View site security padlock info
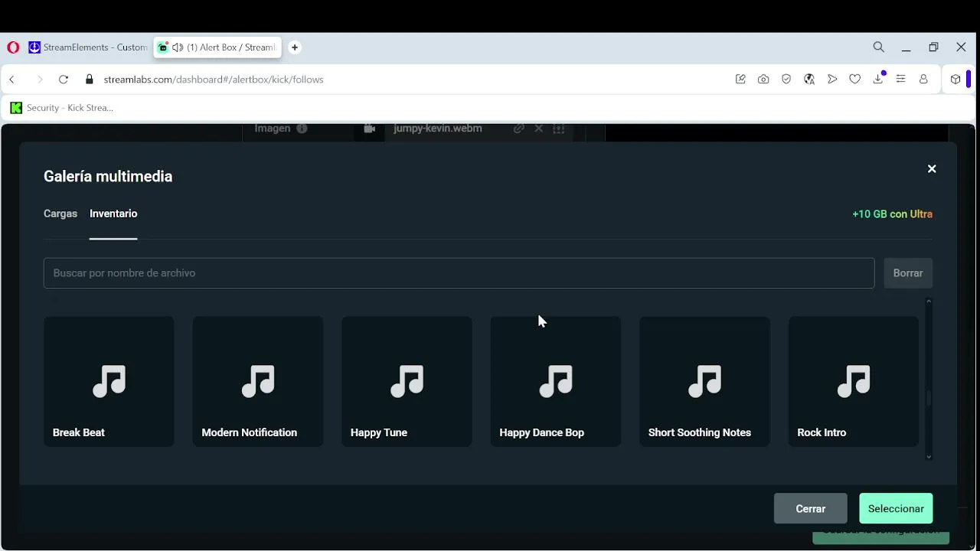Viewport: 980px width, 551px height. coord(90,80)
